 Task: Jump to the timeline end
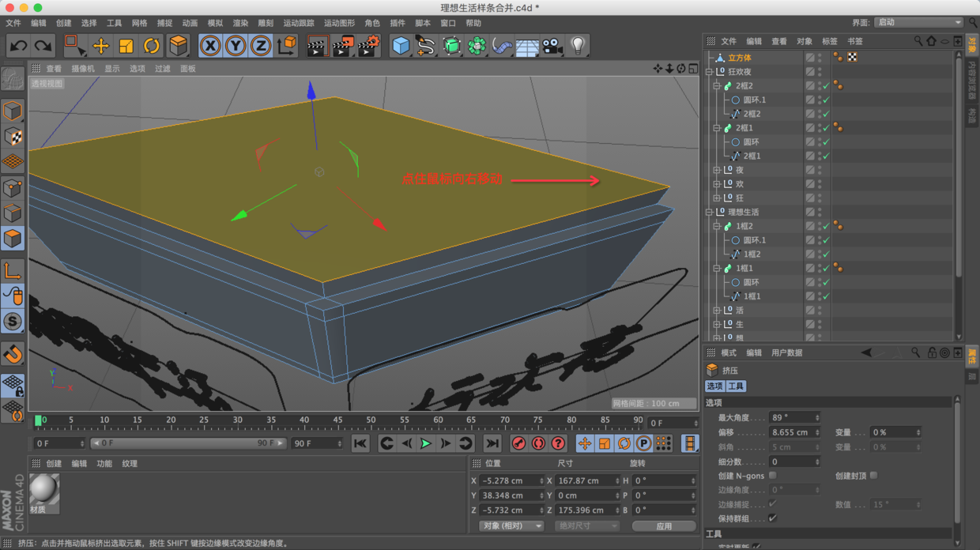[x=492, y=444]
